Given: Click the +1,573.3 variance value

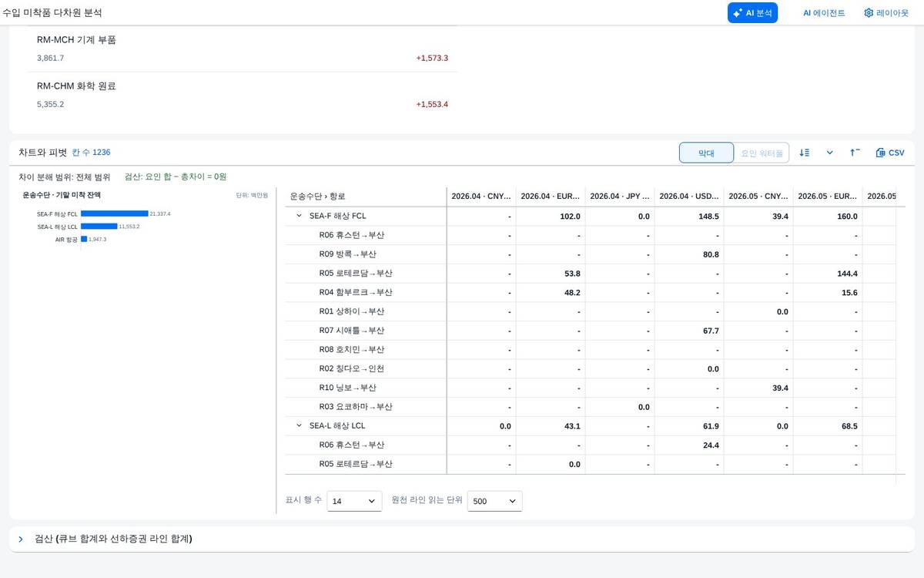Looking at the screenshot, I should [432, 58].
